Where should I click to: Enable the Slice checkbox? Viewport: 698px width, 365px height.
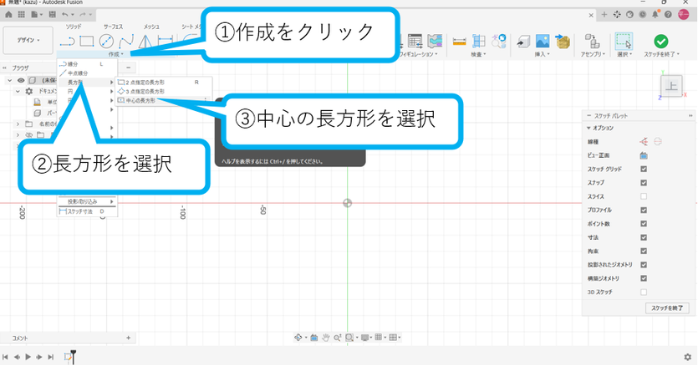tap(643, 196)
